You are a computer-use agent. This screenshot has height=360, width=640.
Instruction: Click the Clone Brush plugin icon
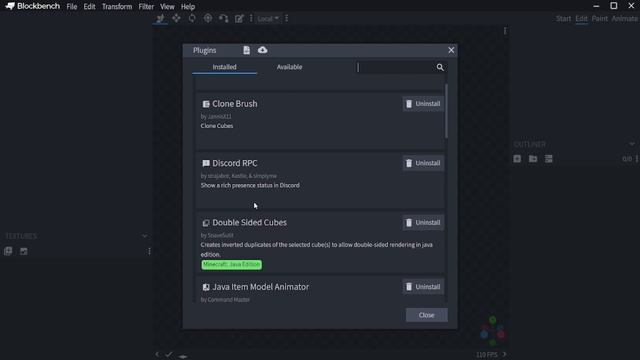(x=206, y=104)
